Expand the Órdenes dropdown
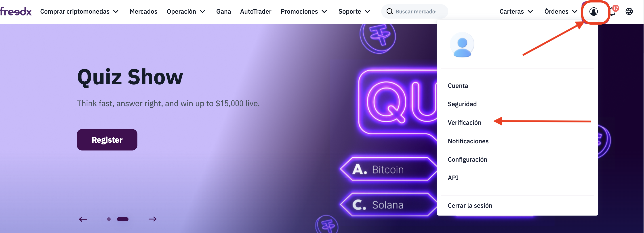The image size is (644, 233). click(x=561, y=11)
